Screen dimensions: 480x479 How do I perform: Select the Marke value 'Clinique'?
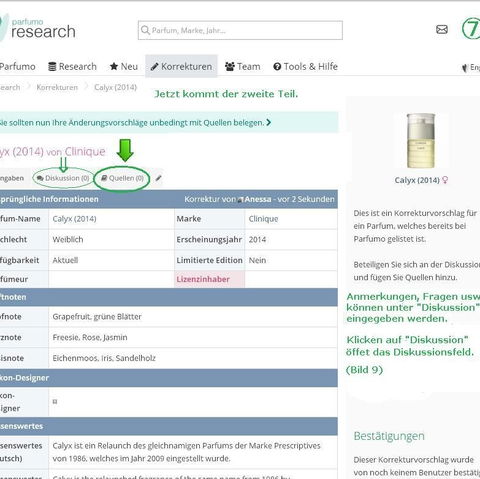pyautogui.click(x=263, y=219)
